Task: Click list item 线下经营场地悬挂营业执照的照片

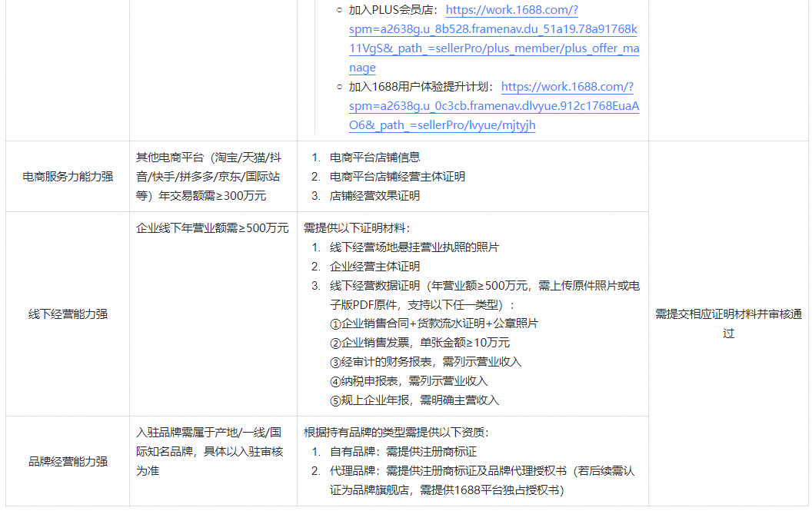Action: click(x=414, y=247)
